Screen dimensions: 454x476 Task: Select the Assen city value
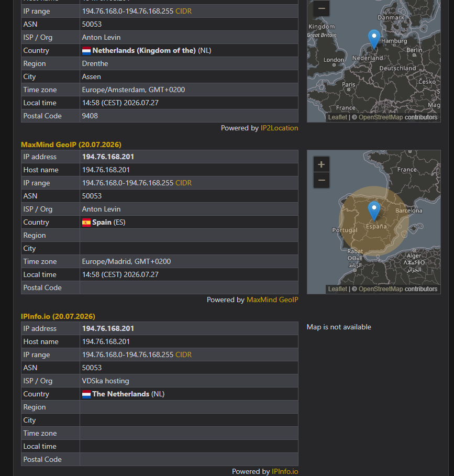click(x=91, y=77)
